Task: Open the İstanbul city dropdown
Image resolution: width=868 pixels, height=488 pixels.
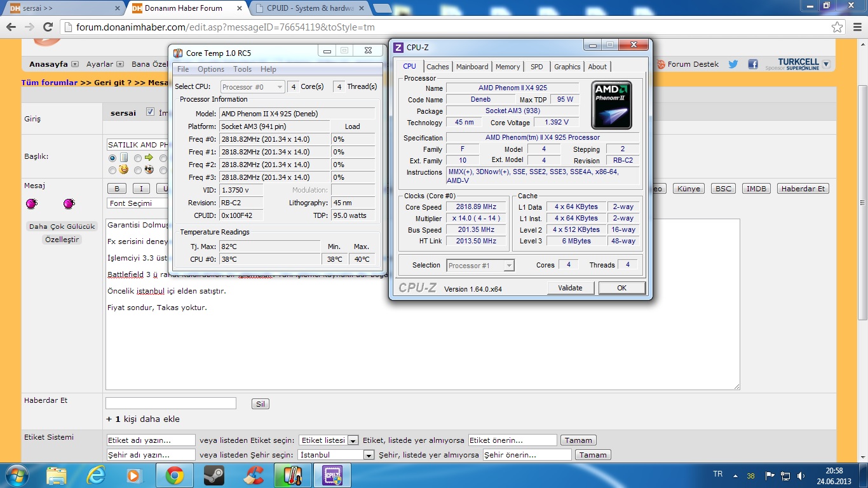Action: point(336,455)
